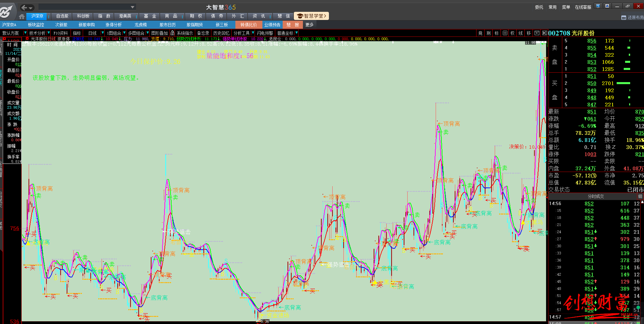Toggle the 权 rights-adjust icon

513,33
